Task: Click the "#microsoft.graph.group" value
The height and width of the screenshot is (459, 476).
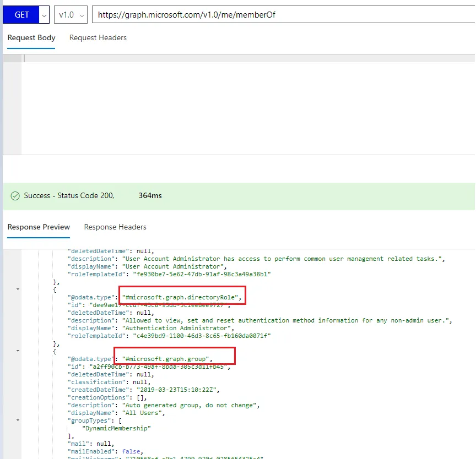Action: tap(165, 359)
